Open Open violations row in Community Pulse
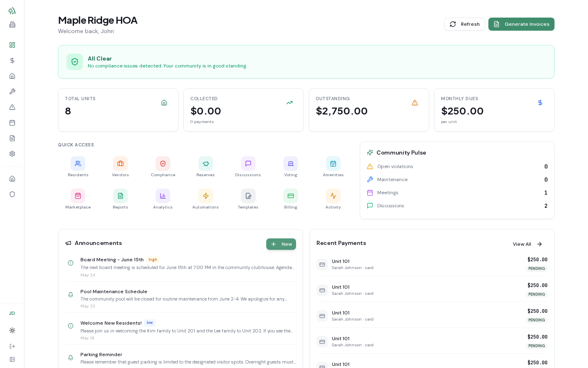Image resolution: width=588 pixels, height=368 pixels. pos(457,166)
